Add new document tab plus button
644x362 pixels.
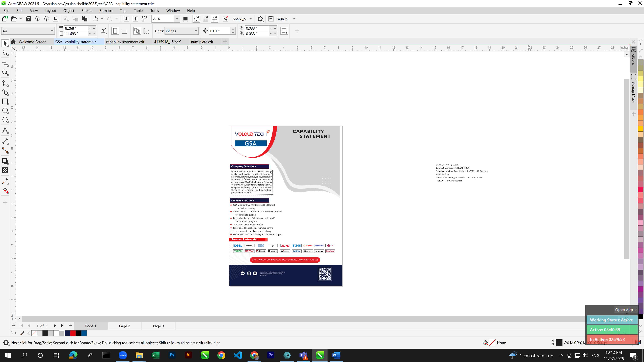pyautogui.click(x=225, y=42)
